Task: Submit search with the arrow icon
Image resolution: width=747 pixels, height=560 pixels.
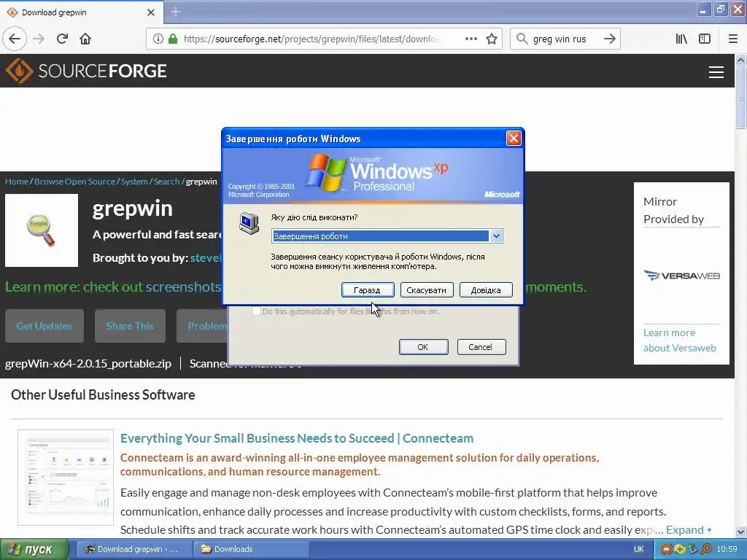Action: point(609,39)
